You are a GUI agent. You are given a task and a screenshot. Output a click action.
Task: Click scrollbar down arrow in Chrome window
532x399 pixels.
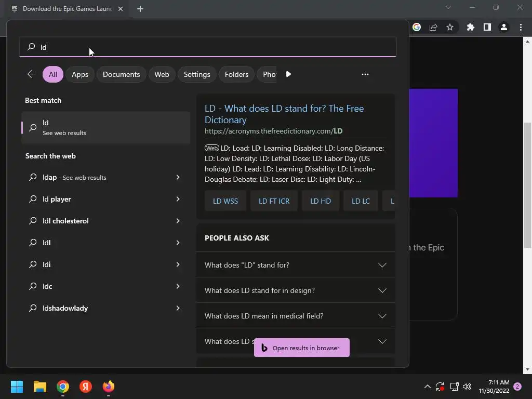click(x=527, y=369)
